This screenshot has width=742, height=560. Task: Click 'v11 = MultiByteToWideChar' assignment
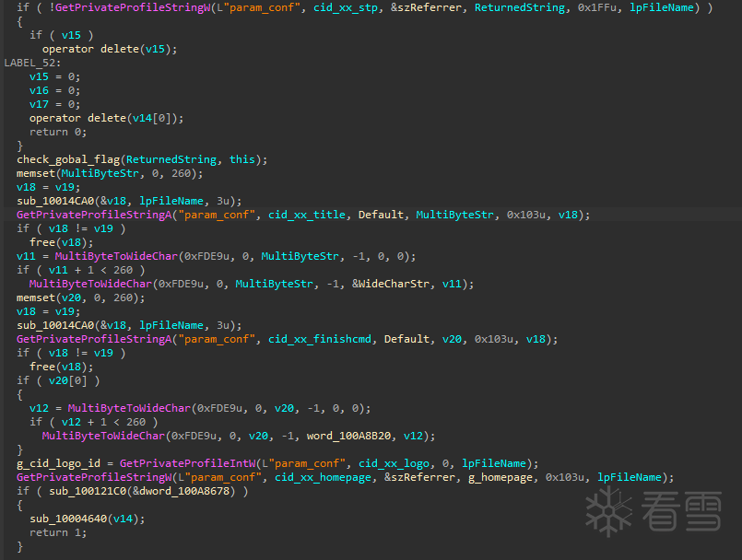click(217, 256)
